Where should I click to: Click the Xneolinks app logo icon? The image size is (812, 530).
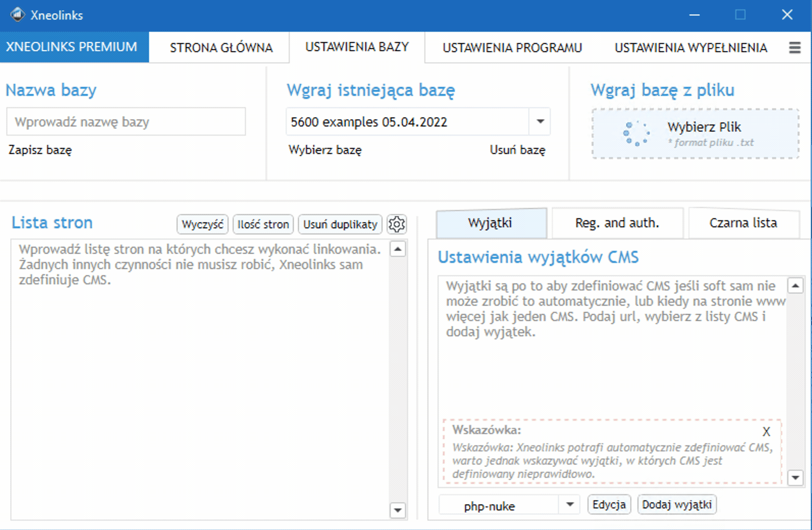point(18,15)
